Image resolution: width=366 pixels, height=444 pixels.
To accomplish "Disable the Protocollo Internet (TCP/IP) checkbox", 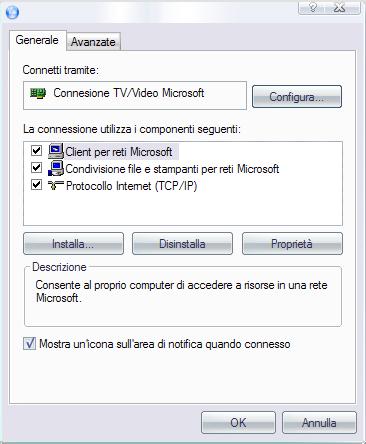I will click(36, 185).
